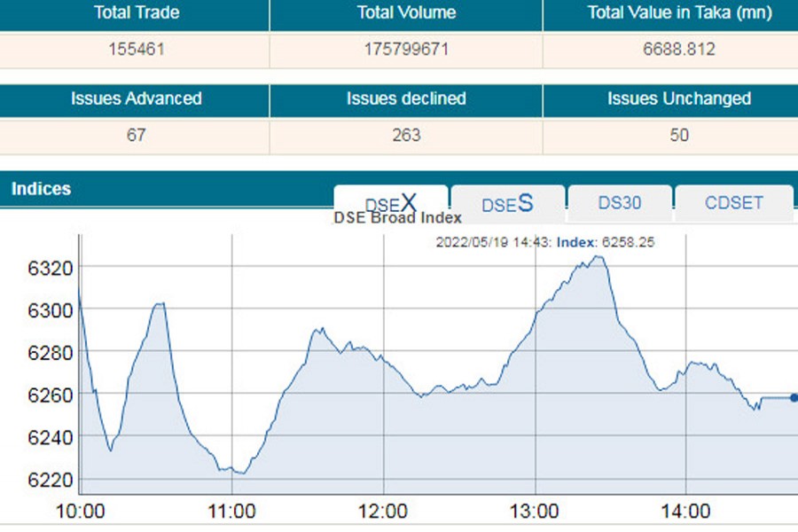Click the Total Volume column header
Image resolution: width=798 pixels, height=532 pixels.
406,13
